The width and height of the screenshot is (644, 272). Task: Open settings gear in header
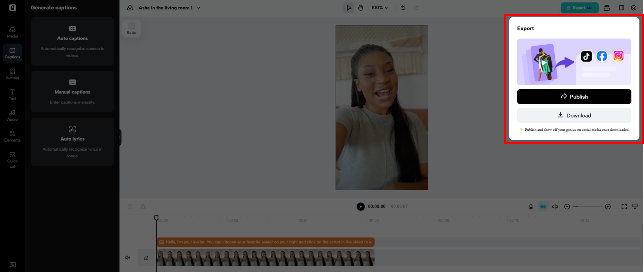(633, 8)
